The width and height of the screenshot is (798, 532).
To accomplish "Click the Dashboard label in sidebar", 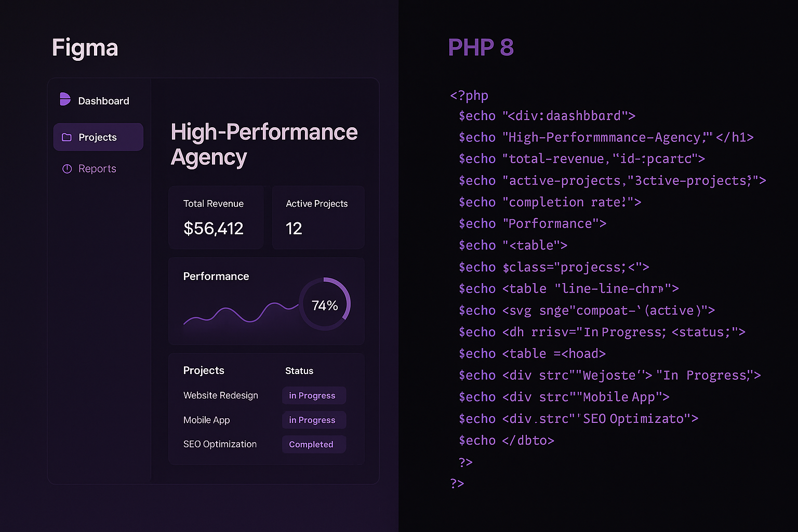I will [103, 101].
